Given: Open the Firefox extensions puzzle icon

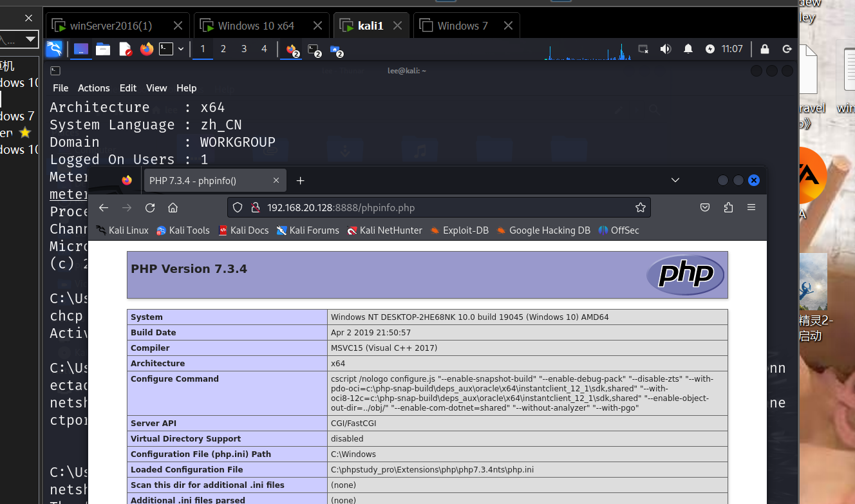Looking at the screenshot, I should pos(728,207).
